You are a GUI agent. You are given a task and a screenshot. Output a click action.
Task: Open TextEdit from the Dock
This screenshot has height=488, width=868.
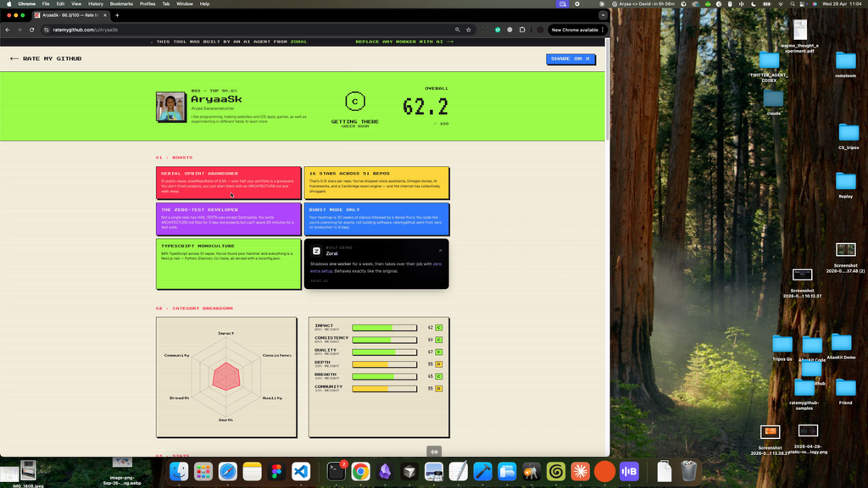click(x=459, y=471)
